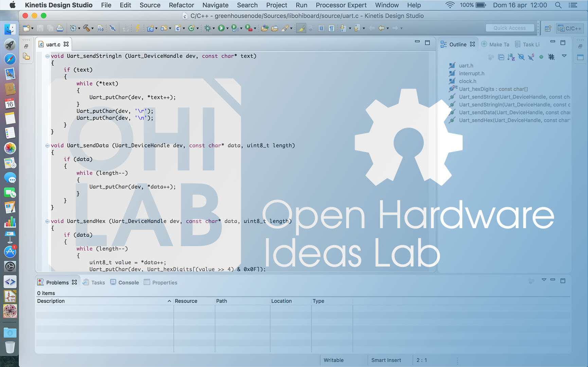Open the Navigate menu
Image resolution: width=588 pixels, height=367 pixels.
point(215,5)
